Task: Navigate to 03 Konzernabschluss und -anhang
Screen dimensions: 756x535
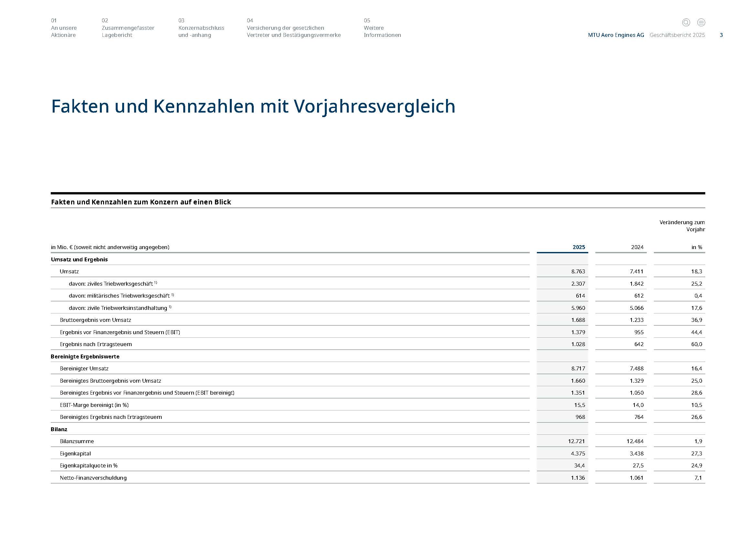Action: point(201,28)
